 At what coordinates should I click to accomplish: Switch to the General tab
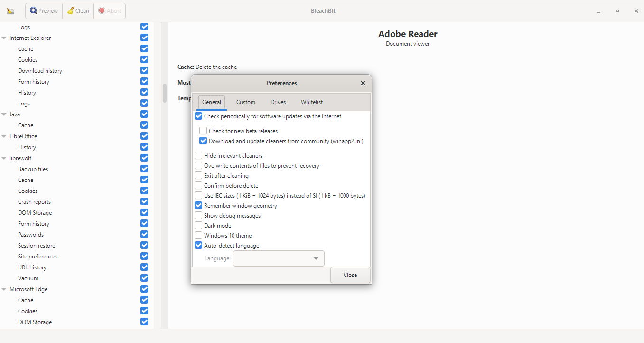(212, 102)
